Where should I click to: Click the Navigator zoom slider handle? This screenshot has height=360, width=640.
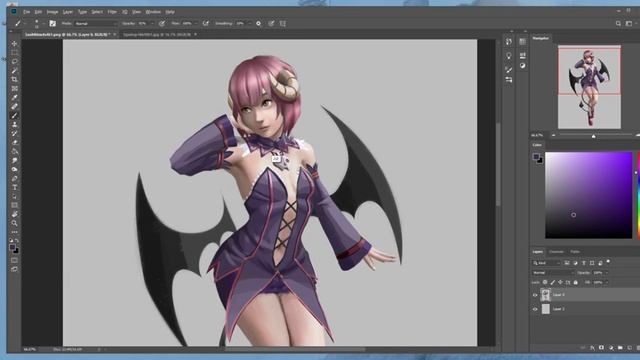click(x=593, y=136)
